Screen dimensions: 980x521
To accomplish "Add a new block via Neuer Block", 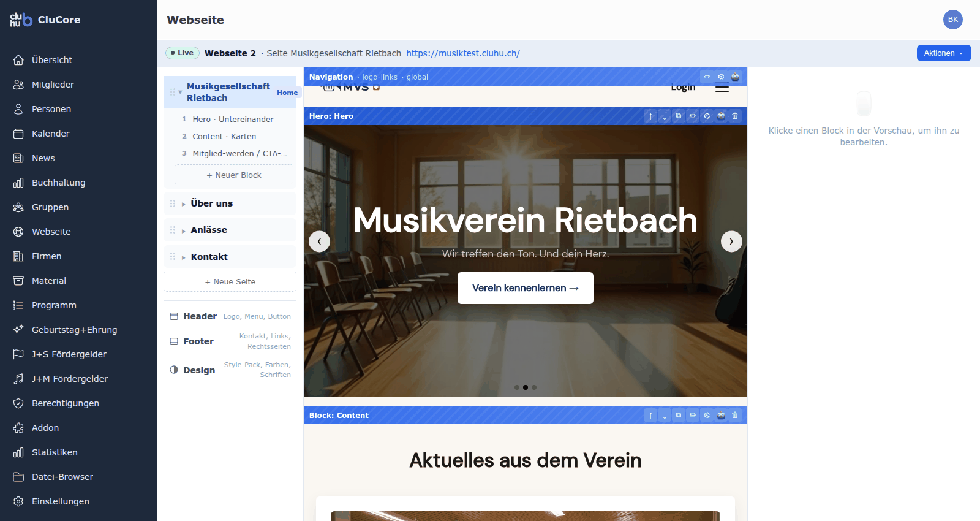I will (234, 175).
